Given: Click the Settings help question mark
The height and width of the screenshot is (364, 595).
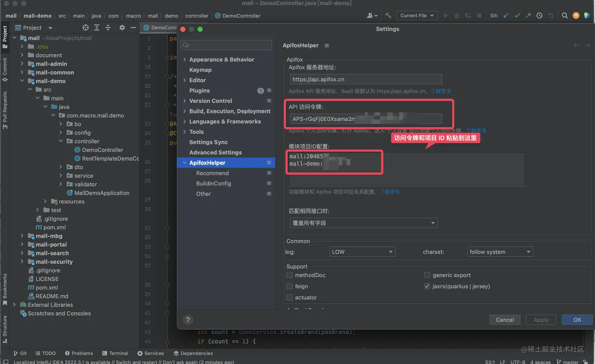Looking at the screenshot, I should [188, 320].
